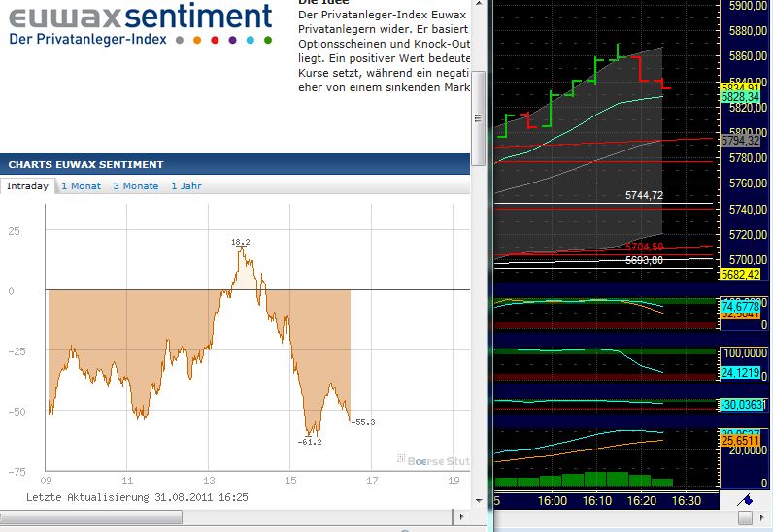
Task: Click the Letzte Aktualisierung timestamp text
Action: (x=137, y=497)
